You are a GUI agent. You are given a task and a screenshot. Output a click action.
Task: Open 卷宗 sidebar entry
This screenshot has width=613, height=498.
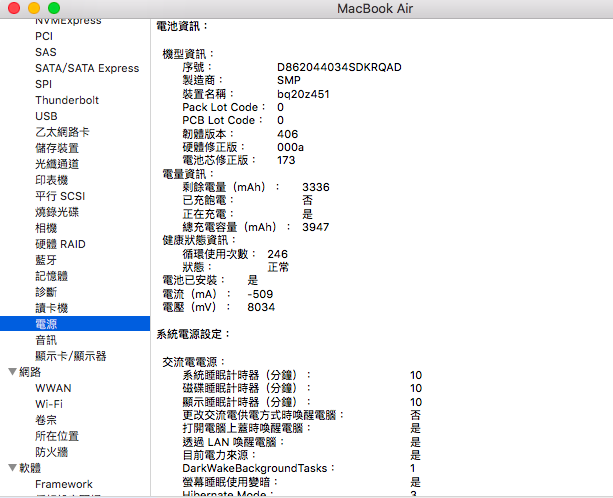point(46,420)
